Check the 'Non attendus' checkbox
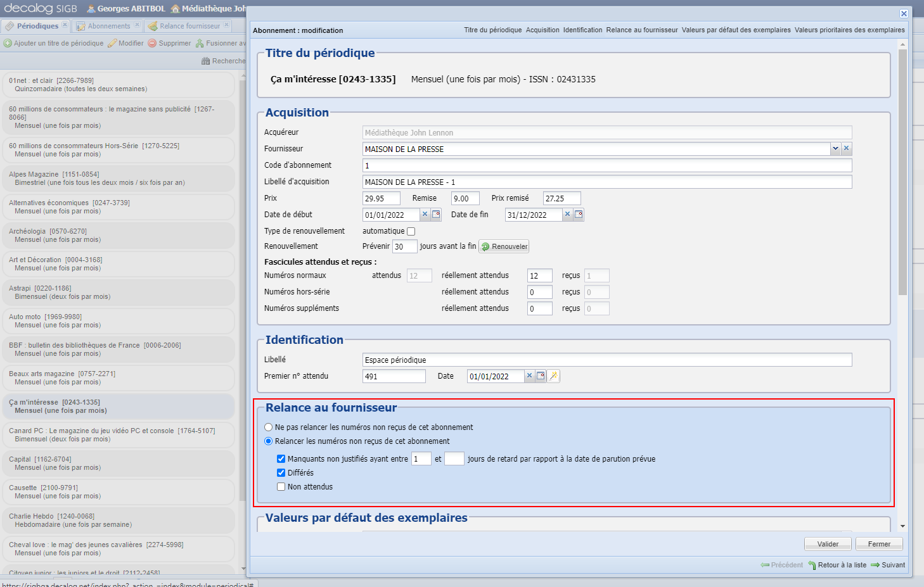Viewport: 924px width, 587px height. point(281,487)
